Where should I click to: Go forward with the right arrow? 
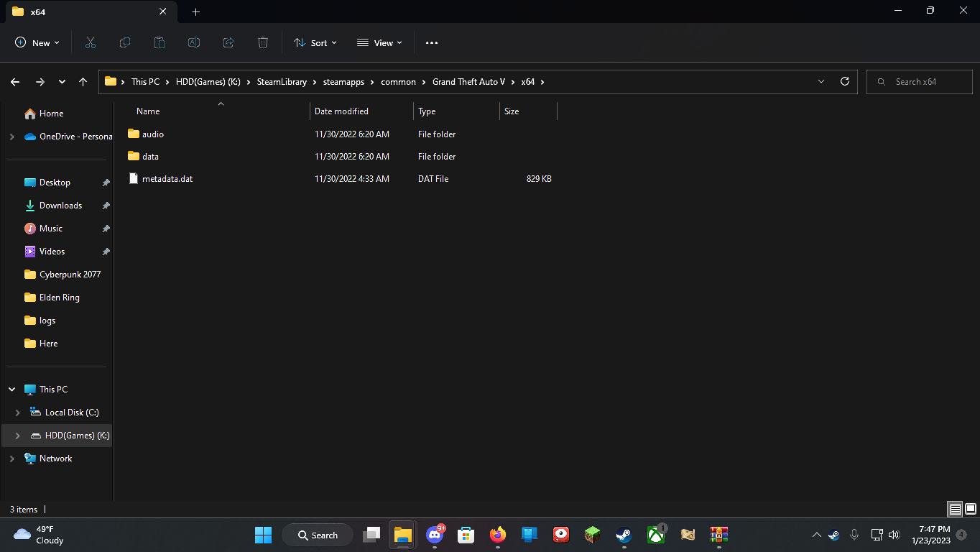40,82
